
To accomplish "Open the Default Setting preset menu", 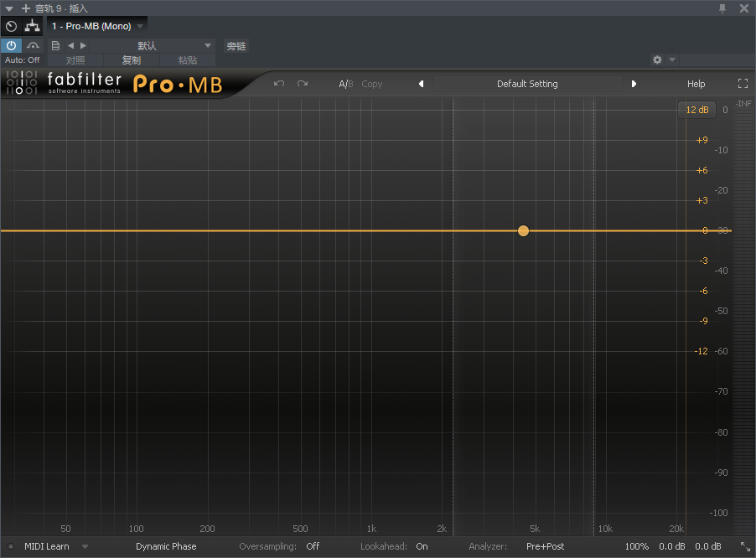I will 527,84.
